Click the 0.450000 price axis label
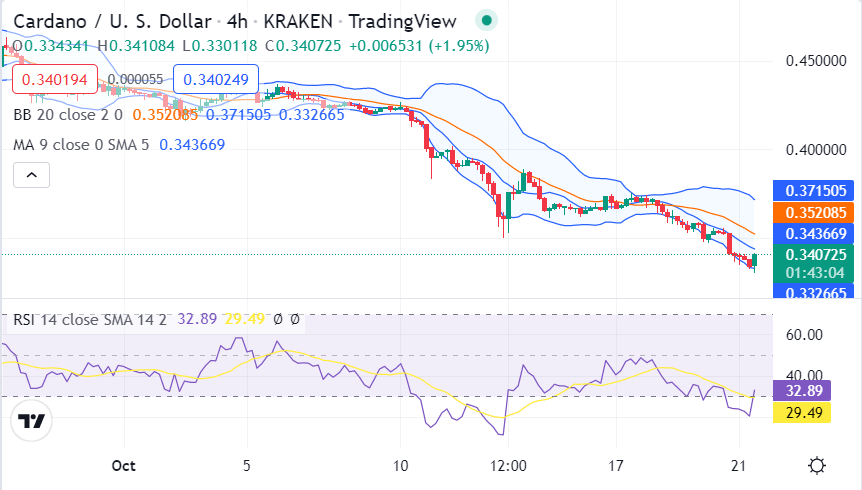The width and height of the screenshot is (862, 490). click(x=816, y=60)
